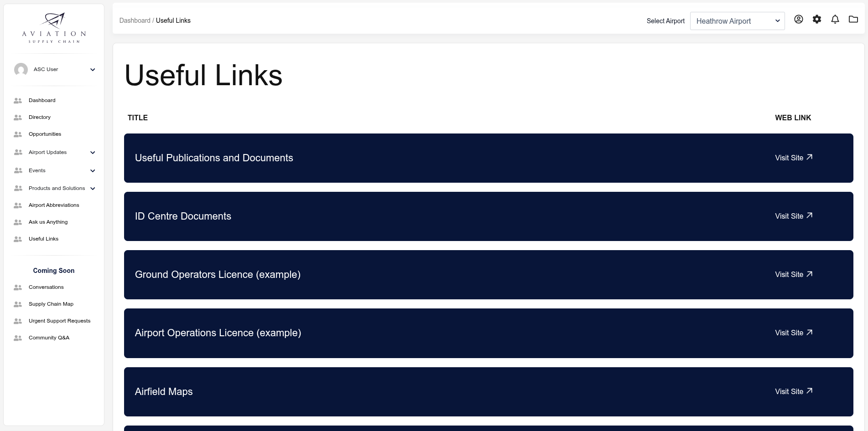Click the user account icon in header
Screen dimensions: 868x431
798,19
